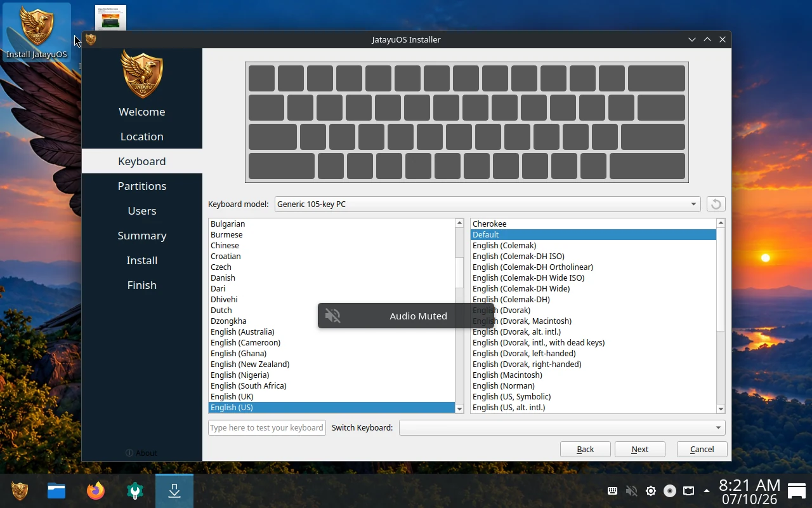Click the reset keyboard model icon
Viewport: 812px width, 508px height.
716,204
